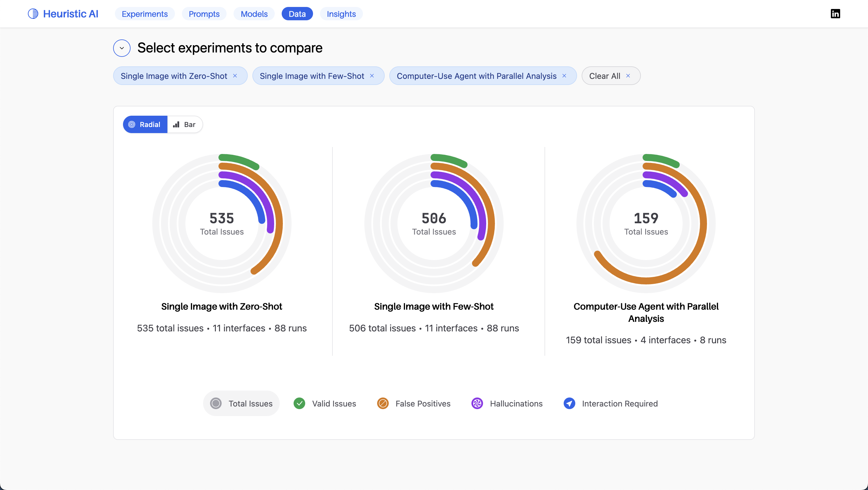Click the Clear All button
Viewport: 868px width, 490px height.
(x=611, y=76)
